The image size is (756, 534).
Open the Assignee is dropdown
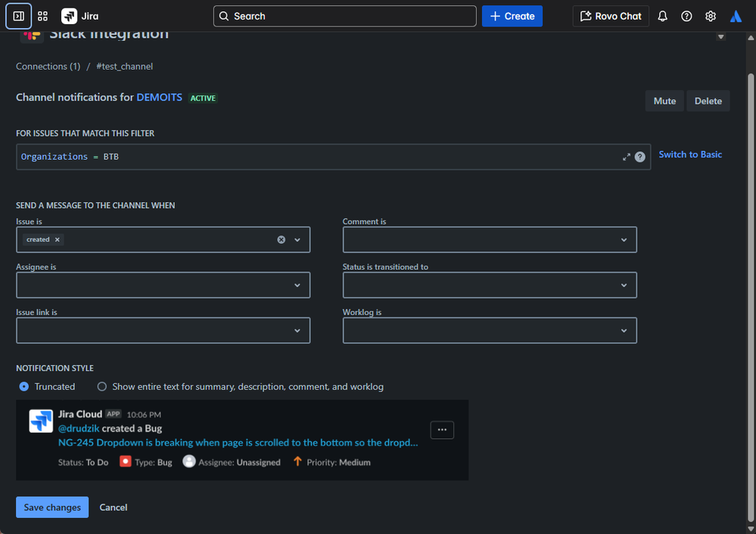[163, 285]
